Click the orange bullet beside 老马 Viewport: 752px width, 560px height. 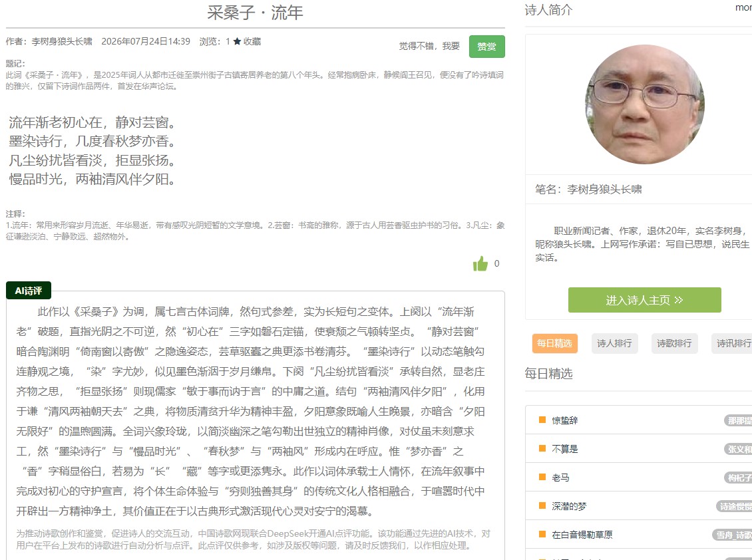click(x=542, y=477)
